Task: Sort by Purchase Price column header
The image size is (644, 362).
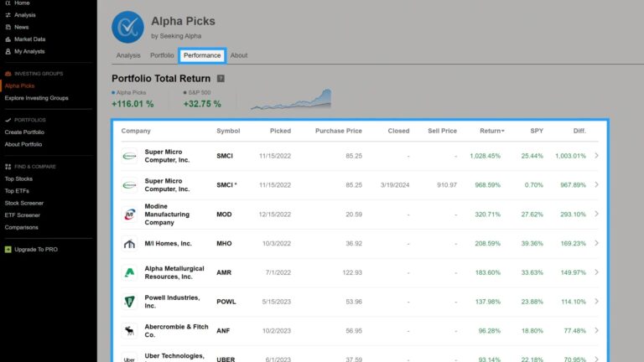Action: point(339,131)
